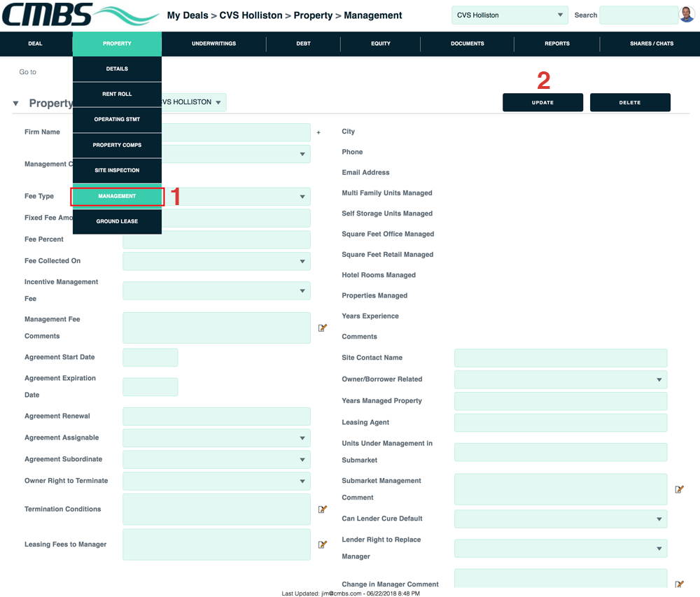This screenshot has width=700, height=597.
Task: Focus the Agreement Start Date field
Action: click(150, 358)
